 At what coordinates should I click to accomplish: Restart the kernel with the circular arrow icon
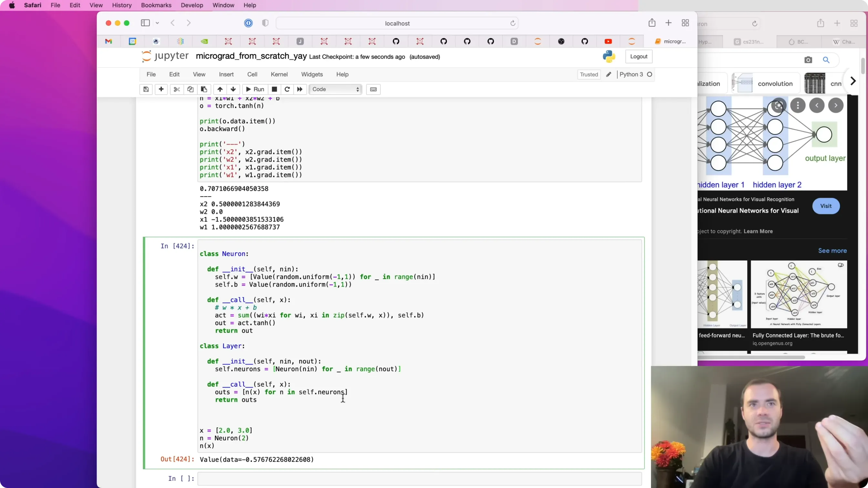click(287, 89)
